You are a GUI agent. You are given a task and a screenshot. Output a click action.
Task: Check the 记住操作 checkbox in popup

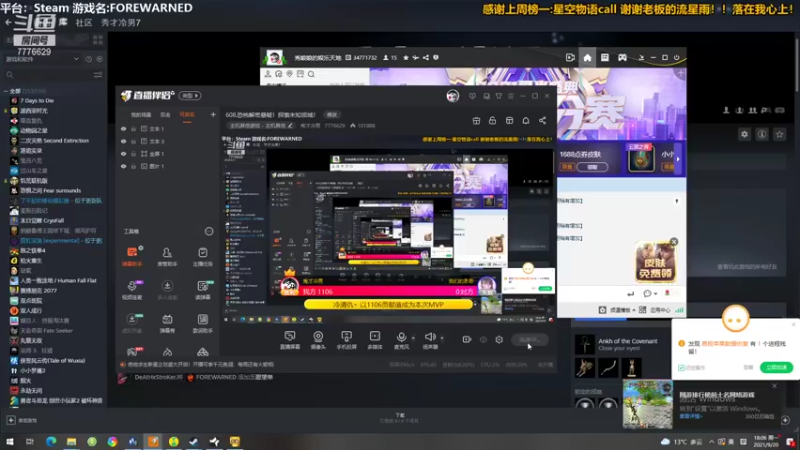coord(681,368)
